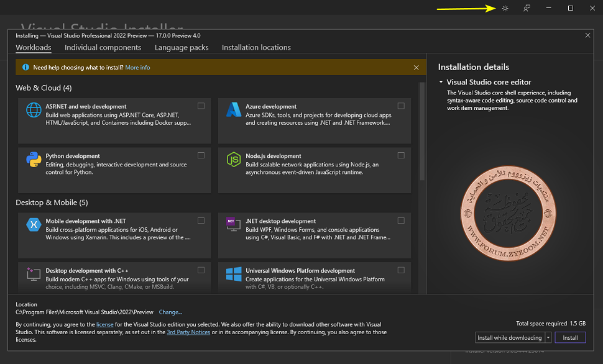
Task: Click the Change... location link
Action: (170, 312)
